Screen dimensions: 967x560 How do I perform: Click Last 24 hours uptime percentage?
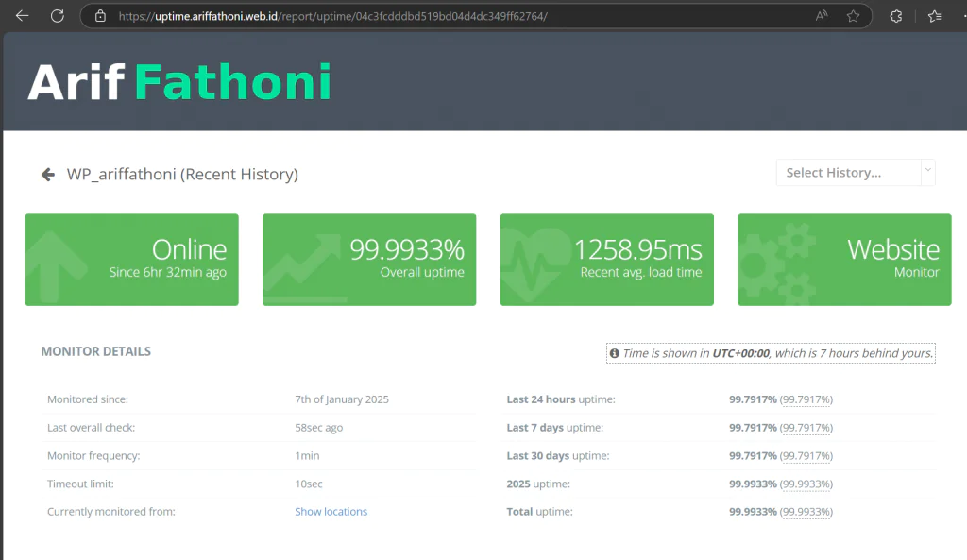coord(781,399)
